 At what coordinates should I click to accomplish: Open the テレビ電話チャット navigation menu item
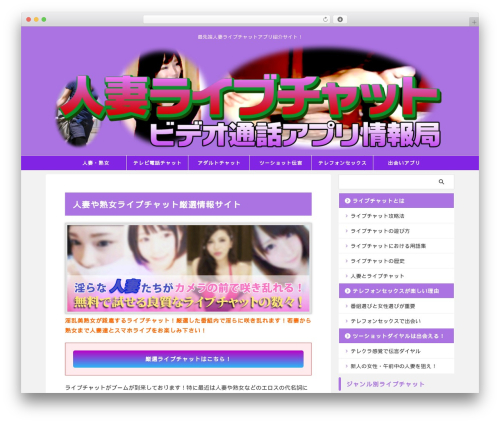(x=157, y=163)
